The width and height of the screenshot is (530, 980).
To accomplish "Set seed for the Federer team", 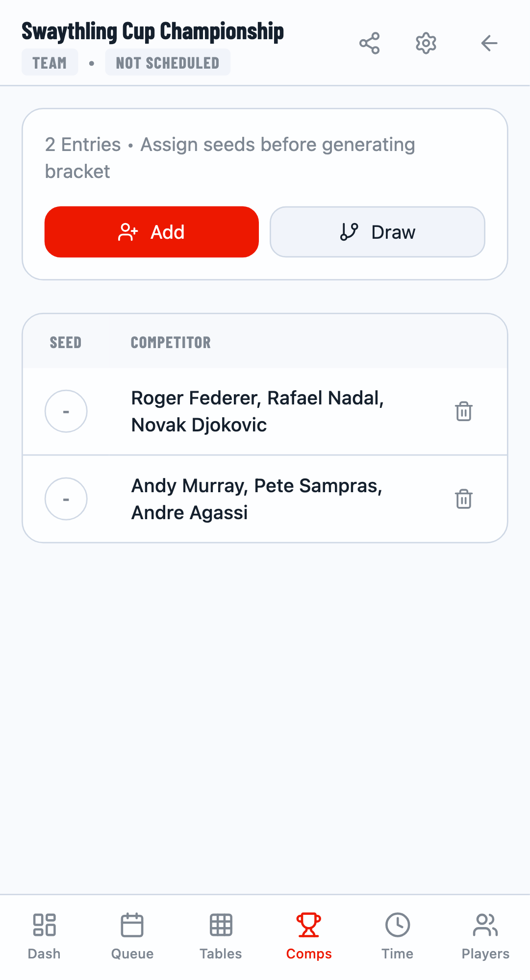I will pyautogui.click(x=66, y=411).
